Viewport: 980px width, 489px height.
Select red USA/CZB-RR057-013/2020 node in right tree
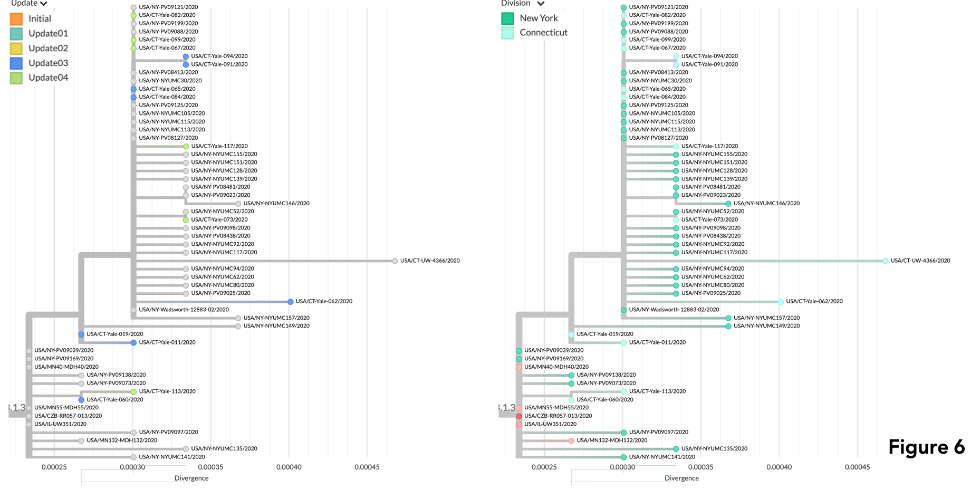(x=519, y=416)
